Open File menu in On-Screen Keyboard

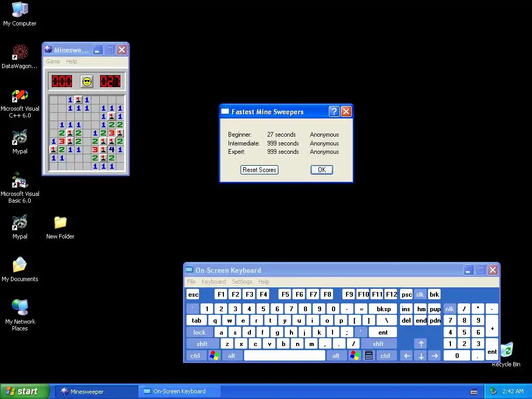tap(191, 282)
